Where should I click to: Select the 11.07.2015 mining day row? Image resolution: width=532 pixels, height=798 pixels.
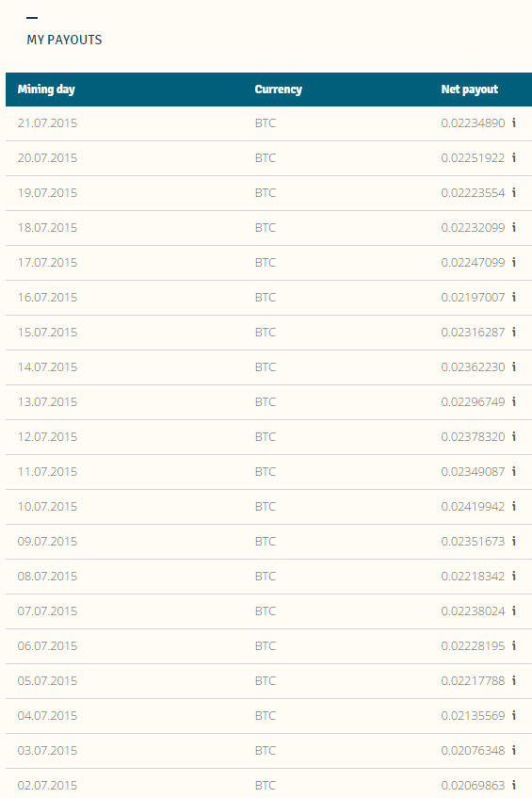point(268,472)
